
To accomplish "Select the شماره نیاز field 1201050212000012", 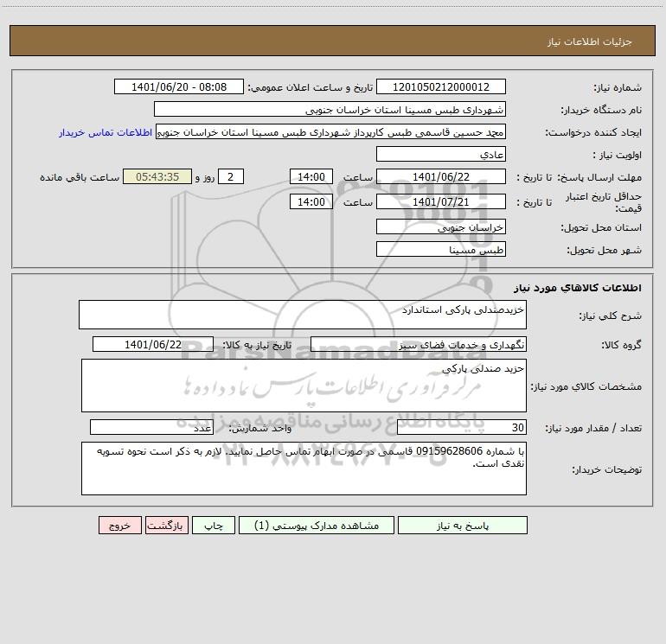I will click(x=441, y=86).
